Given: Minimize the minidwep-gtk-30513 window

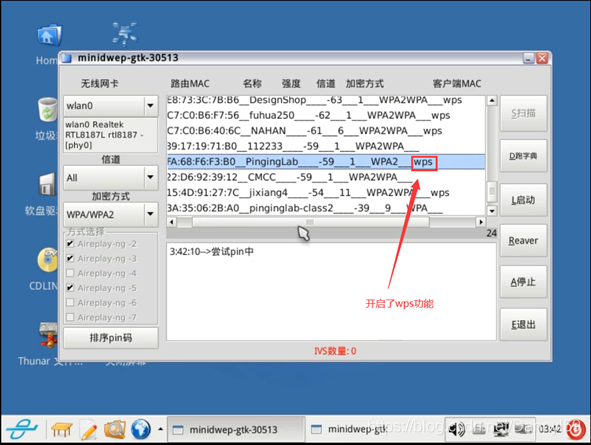Looking at the screenshot, I should coord(528,58).
